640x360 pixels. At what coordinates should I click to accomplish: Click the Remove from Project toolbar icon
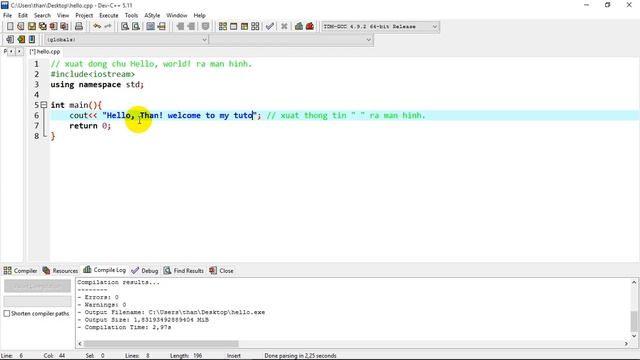(191, 27)
